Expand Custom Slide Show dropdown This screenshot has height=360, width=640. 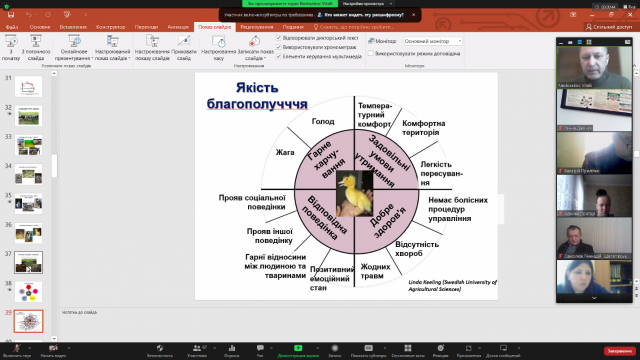click(112, 58)
